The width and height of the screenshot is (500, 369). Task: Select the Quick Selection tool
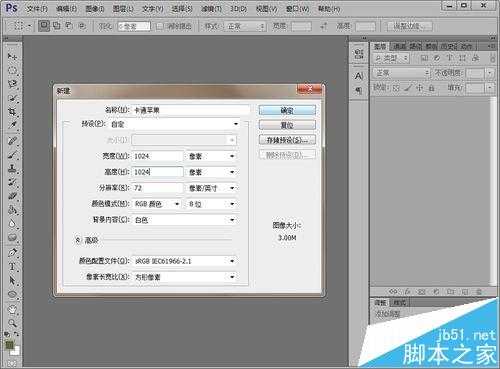coord(12,98)
